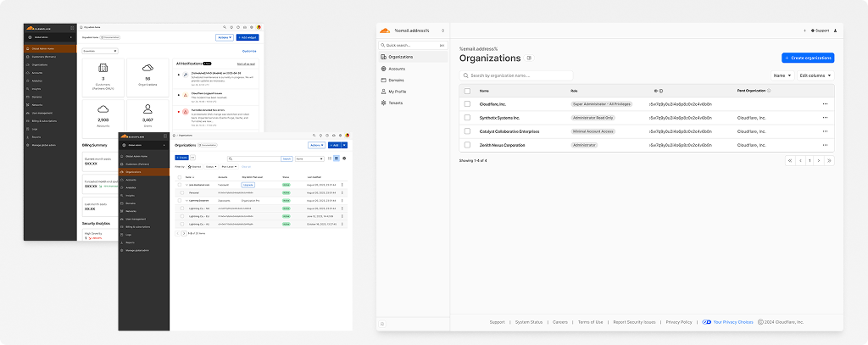
Task: Click blue Create button in middle Organizations window
Action: 181,158
